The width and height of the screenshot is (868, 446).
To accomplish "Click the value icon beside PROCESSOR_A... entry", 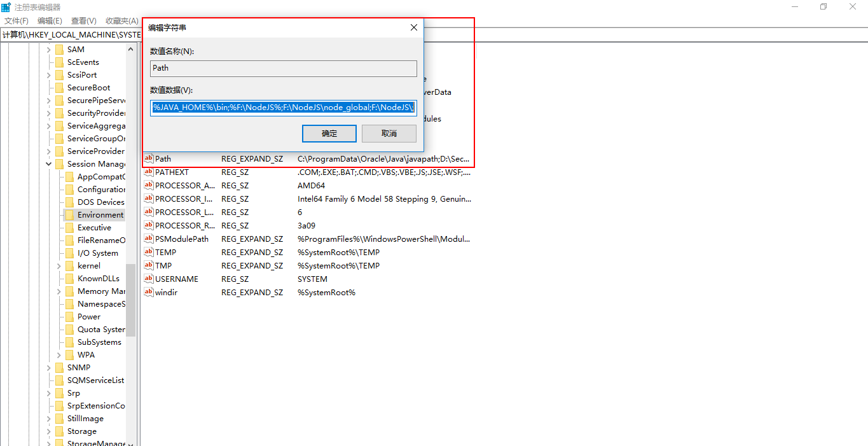I will click(149, 186).
